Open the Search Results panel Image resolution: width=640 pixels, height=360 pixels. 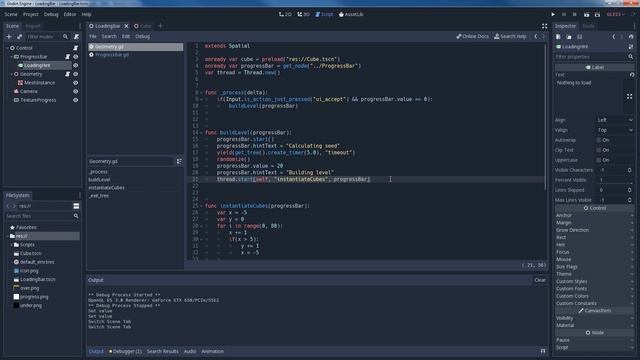(162, 351)
